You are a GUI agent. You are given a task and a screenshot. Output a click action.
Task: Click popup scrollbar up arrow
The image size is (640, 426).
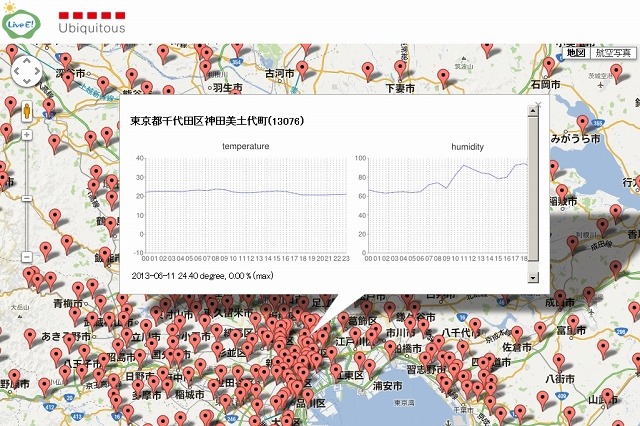click(x=533, y=113)
